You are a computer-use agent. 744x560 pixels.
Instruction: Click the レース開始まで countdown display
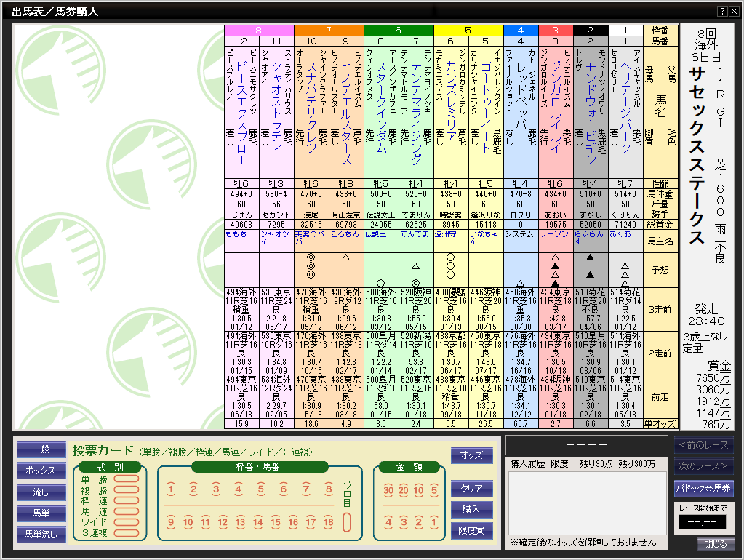pos(703,522)
